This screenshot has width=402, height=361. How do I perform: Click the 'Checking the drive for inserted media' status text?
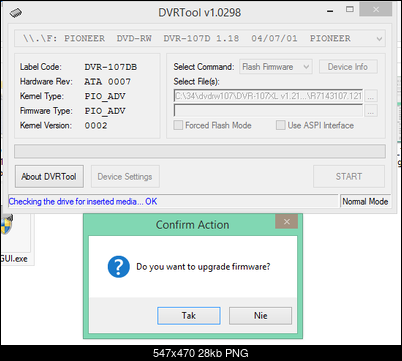[83, 201]
